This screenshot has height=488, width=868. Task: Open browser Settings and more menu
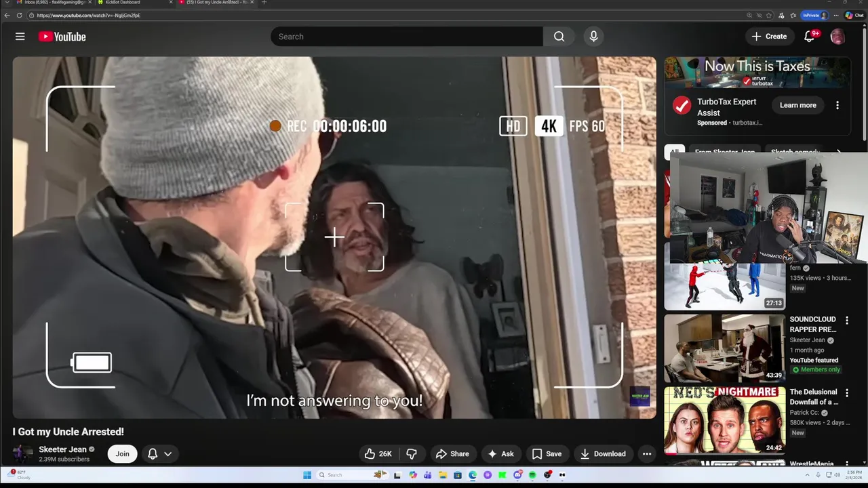836,15
